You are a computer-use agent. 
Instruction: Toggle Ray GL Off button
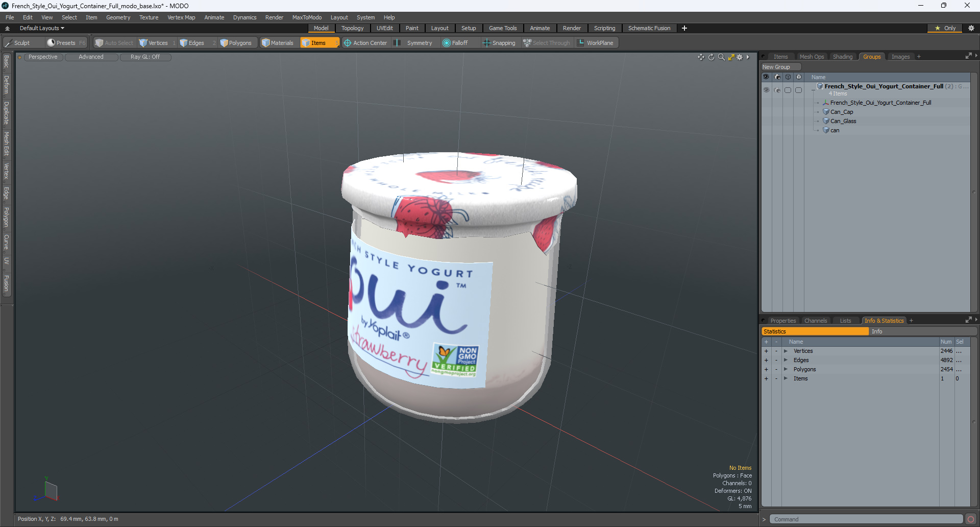point(145,57)
